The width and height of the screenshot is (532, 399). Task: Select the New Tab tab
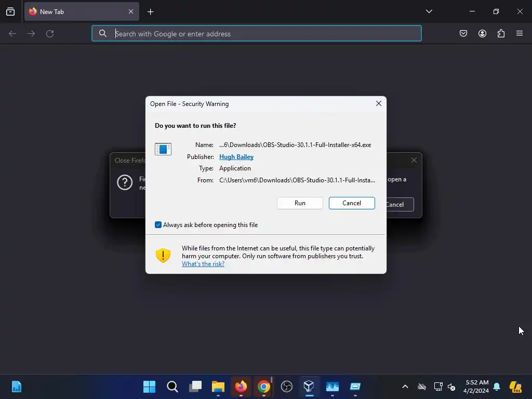click(82, 11)
